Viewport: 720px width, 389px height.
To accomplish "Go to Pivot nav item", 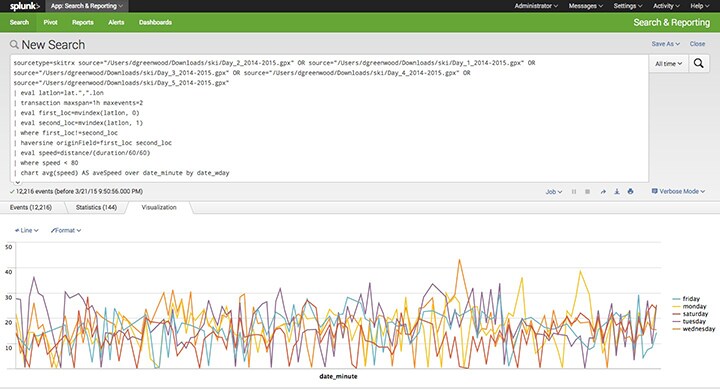I will 51,23.
